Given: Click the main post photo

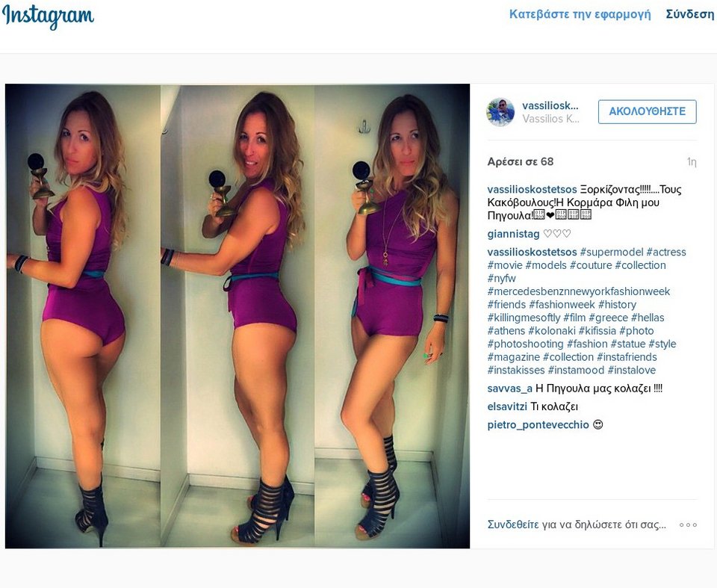Looking at the screenshot, I should point(238,316).
